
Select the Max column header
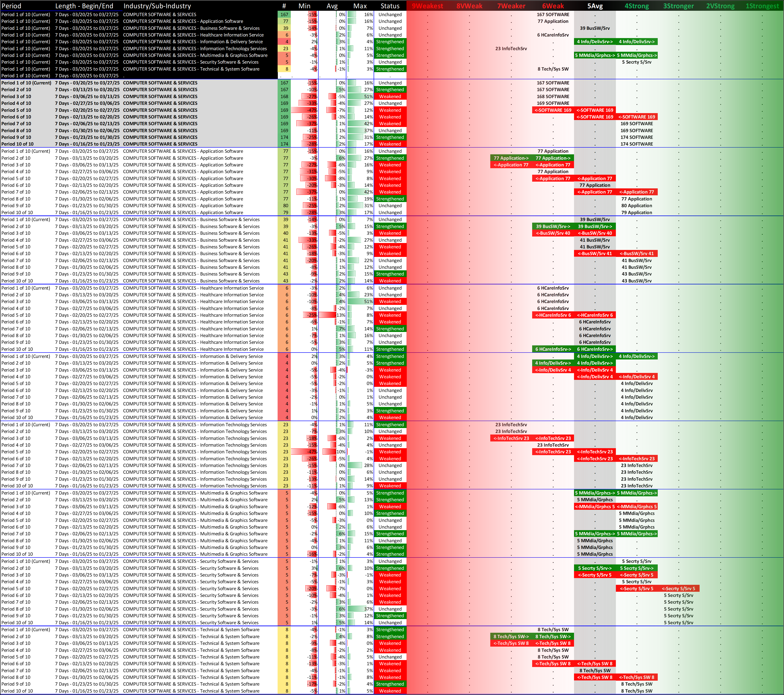pyautogui.click(x=360, y=6)
